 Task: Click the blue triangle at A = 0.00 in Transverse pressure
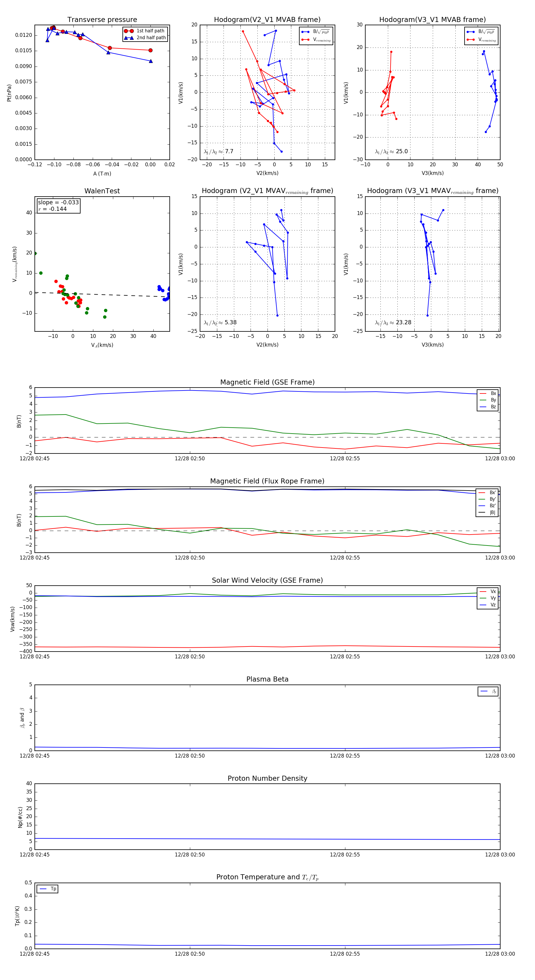[x=151, y=61]
